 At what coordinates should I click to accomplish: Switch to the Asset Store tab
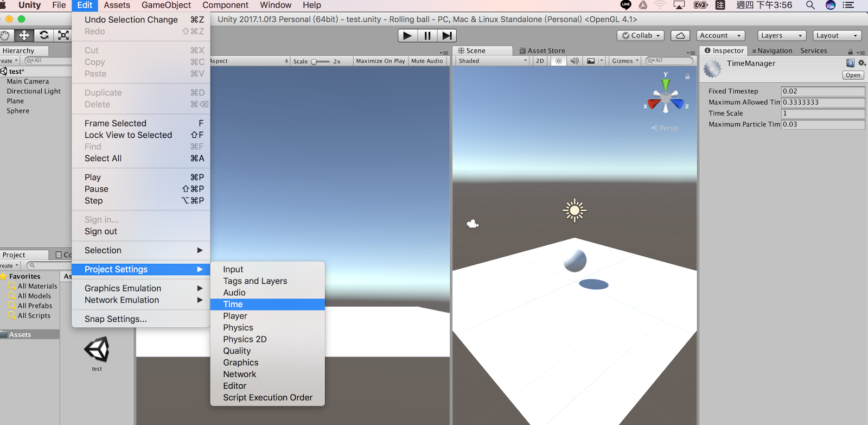point(542,50)
